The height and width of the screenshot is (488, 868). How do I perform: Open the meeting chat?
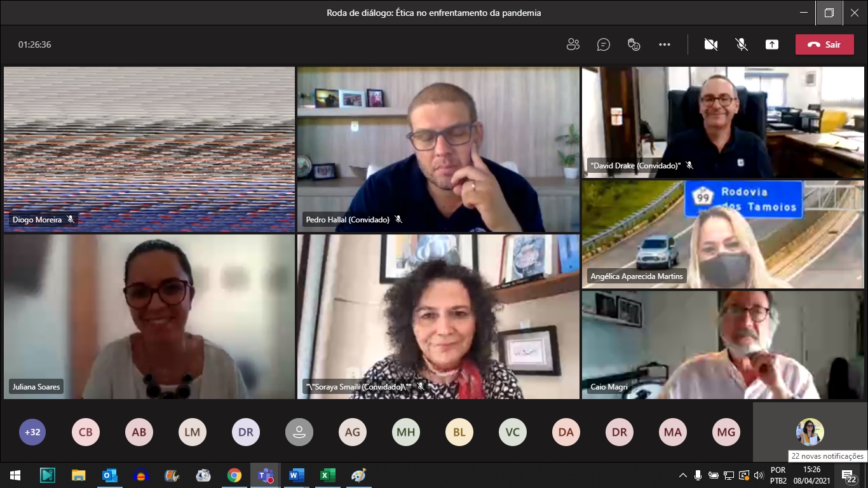click(603, 44)
